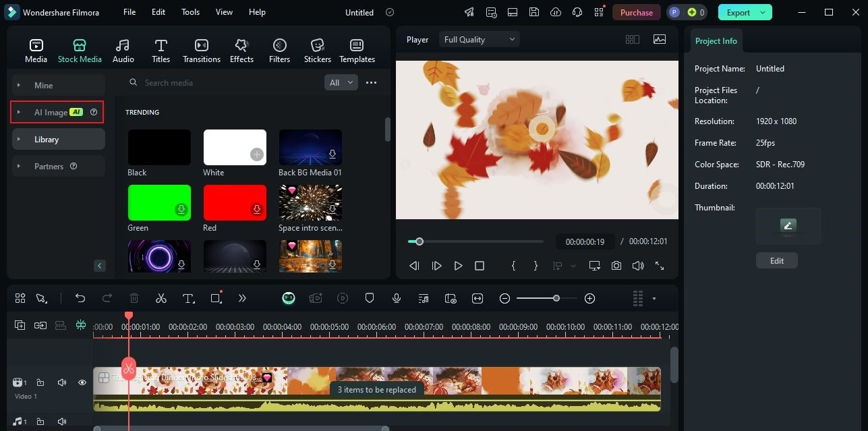Screen dimensions: 868x431
Task: Open the Templates tab
Action: (357, 51)
